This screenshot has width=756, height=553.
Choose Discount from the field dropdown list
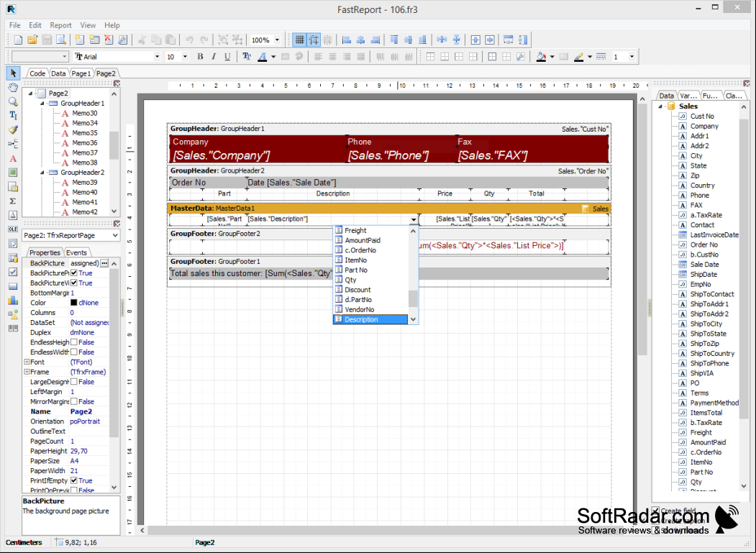[357, 290]
